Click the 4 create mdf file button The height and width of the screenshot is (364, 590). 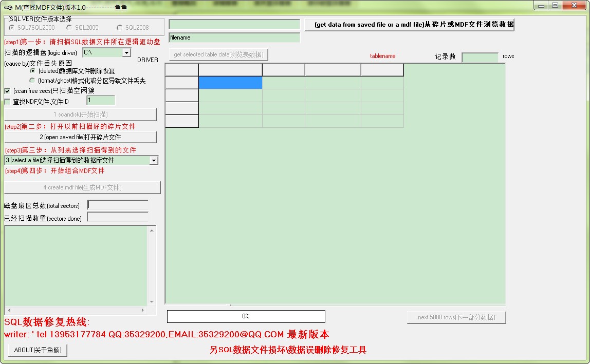(82, 187)
